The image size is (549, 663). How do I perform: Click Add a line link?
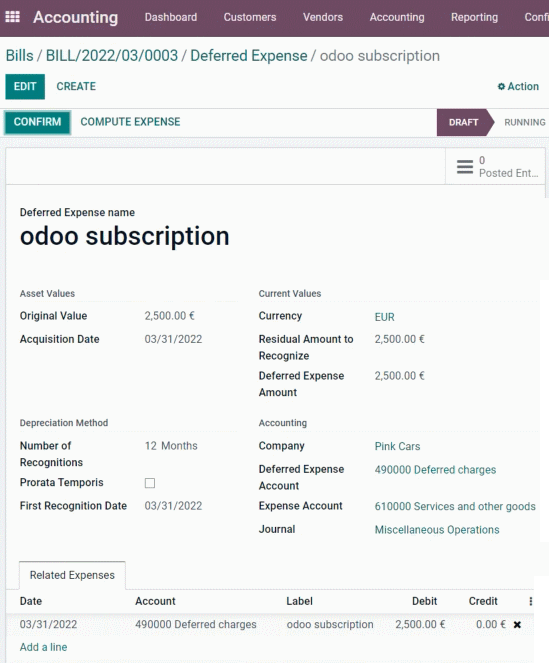click(x=44, y=647)
